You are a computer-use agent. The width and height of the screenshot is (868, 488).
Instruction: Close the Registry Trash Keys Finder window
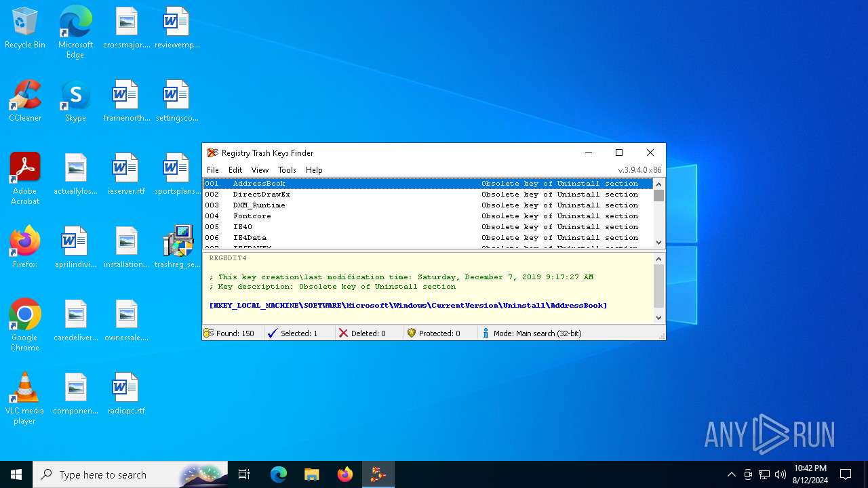click(x=650, y=153)
